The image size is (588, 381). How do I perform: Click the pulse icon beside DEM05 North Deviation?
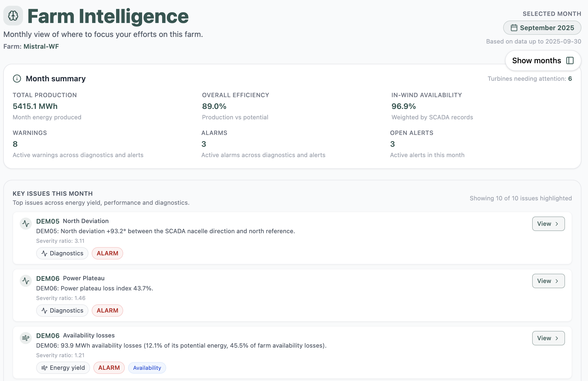[x=26, y=224]
